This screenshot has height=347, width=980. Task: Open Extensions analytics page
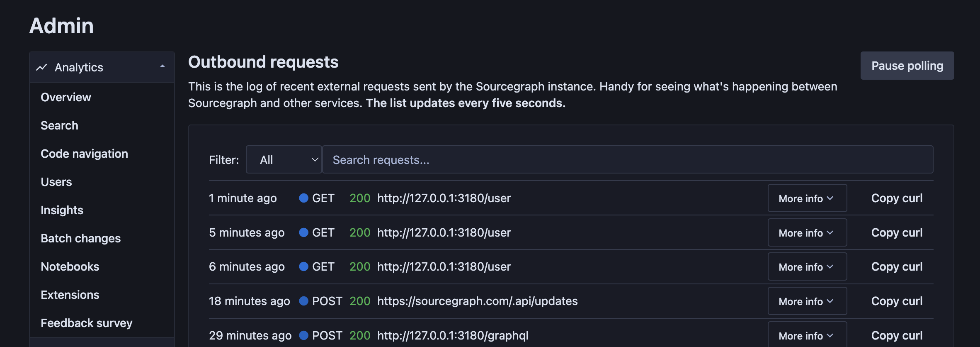click(70, 295)
